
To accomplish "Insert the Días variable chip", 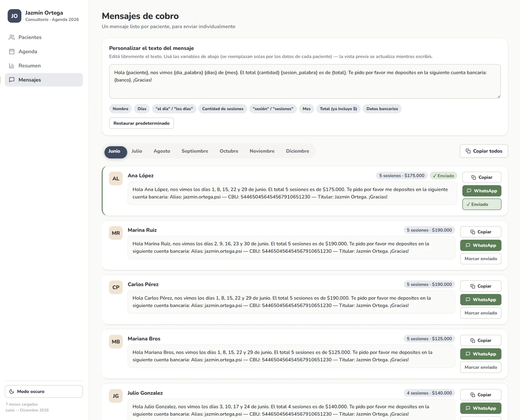I will click(142, 109).
